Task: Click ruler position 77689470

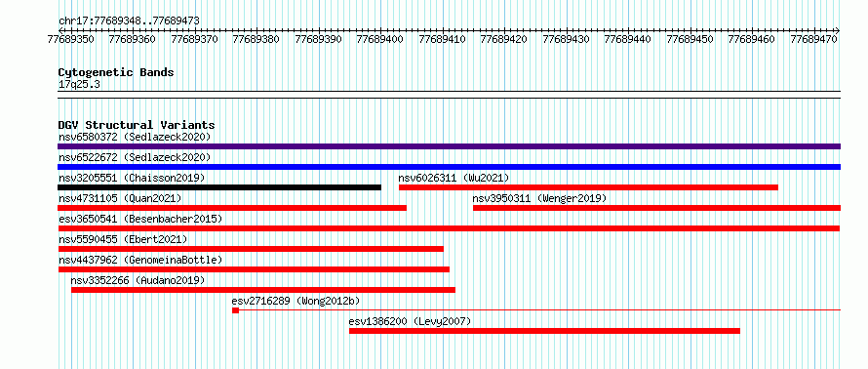Action: 813,39
